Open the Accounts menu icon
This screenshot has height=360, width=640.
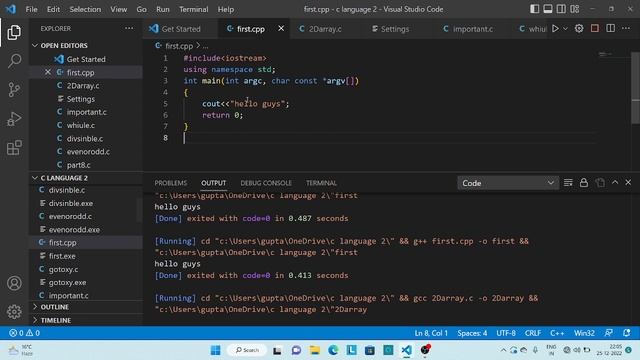coord(14,283)
